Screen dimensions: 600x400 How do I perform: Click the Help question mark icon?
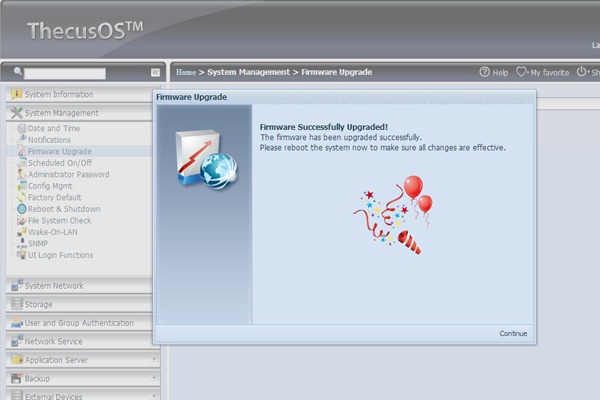click(484, 72)
